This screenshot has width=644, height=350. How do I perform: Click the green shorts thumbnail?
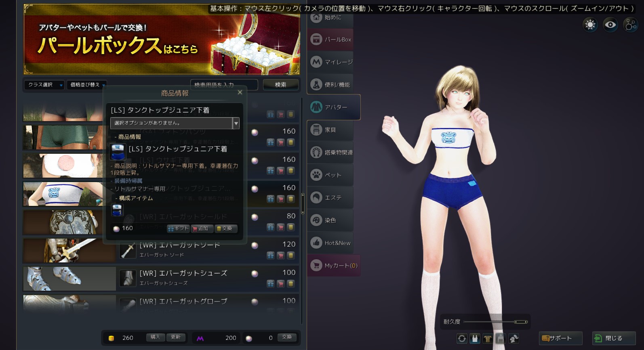[x=63, y=138]
